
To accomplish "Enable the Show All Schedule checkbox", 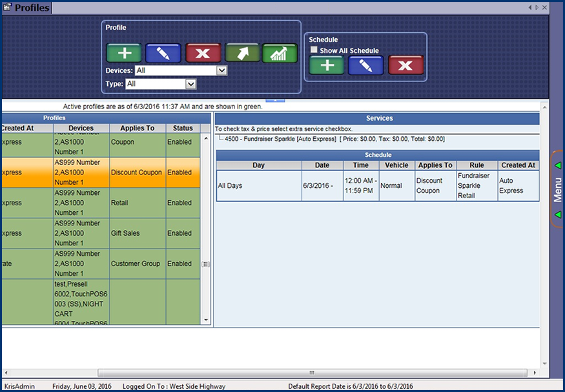I will (x=314, y=50).
